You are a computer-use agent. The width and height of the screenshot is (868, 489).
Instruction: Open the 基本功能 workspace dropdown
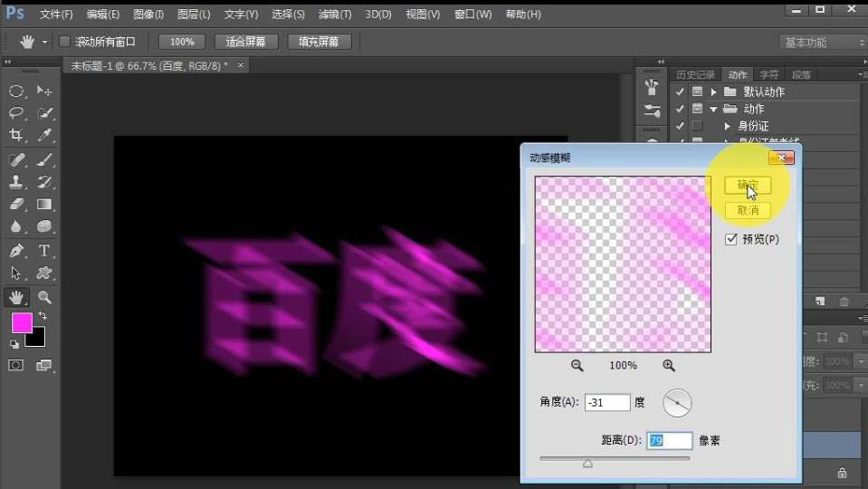pos(823,42)
